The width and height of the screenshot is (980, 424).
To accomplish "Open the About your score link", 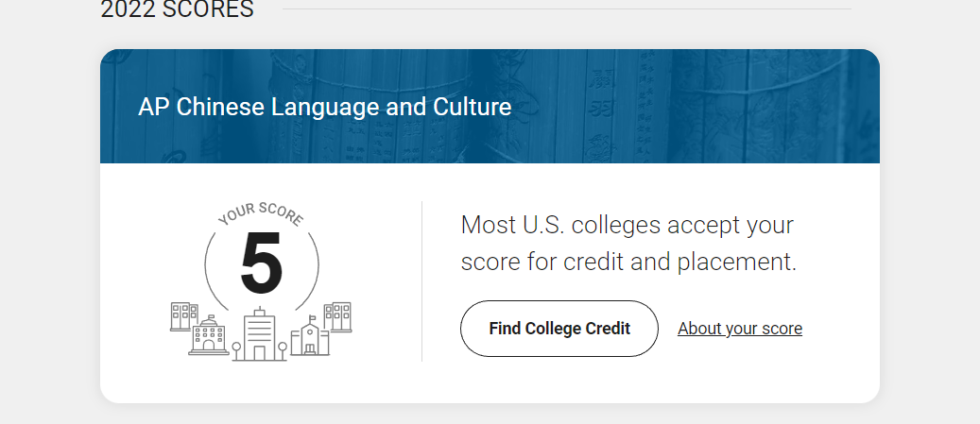I will pyautogui.click(x=739, y=329).
